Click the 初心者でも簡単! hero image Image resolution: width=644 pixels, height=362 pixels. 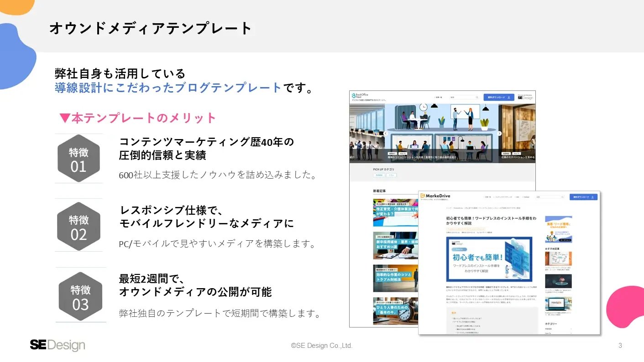489,259
